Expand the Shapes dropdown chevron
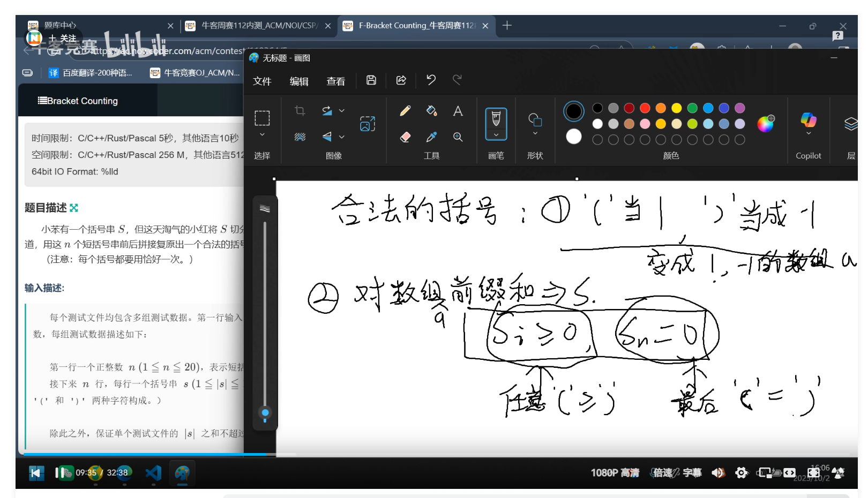This screenshot has height=498, width=868. (535, 133)
